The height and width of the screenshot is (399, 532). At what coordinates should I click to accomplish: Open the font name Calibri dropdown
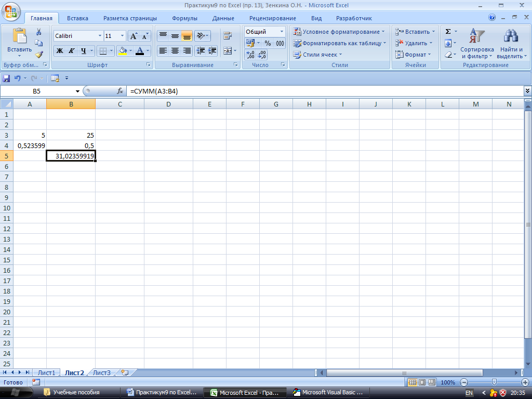(100, 36)
